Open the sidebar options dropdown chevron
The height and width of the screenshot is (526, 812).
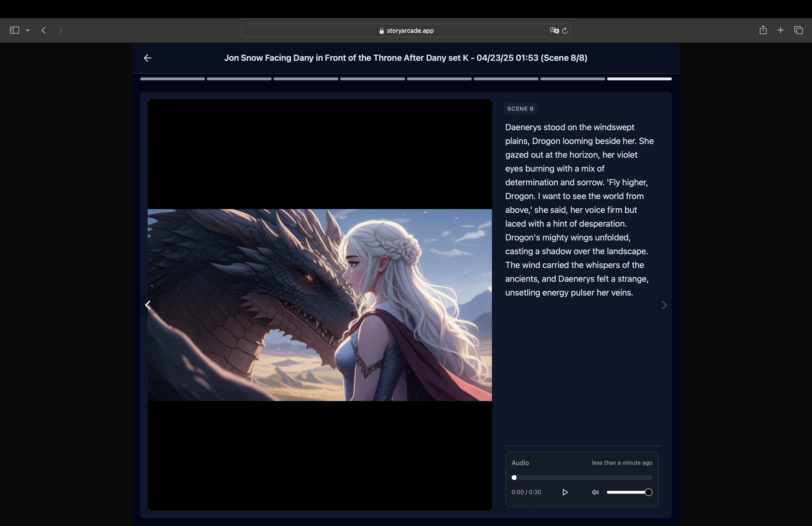pyautogui.click(x=28, y=30)
